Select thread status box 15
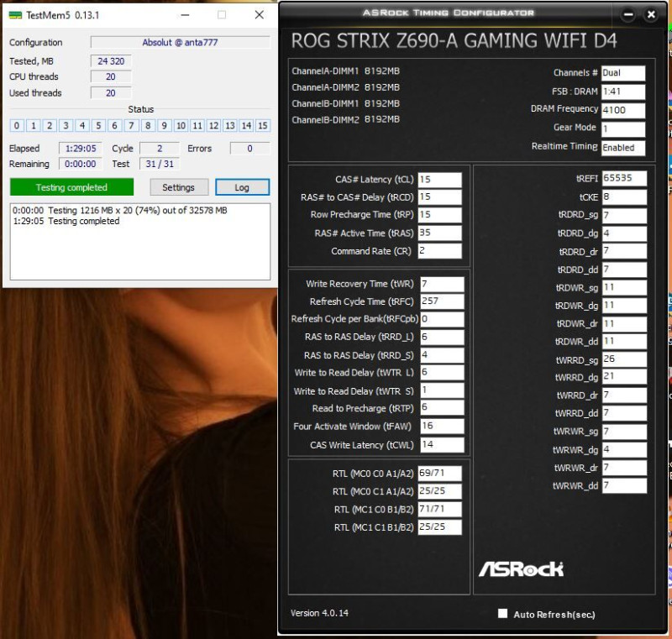The height and width of the screenshot is (639, 672). (x=263, y=125)
